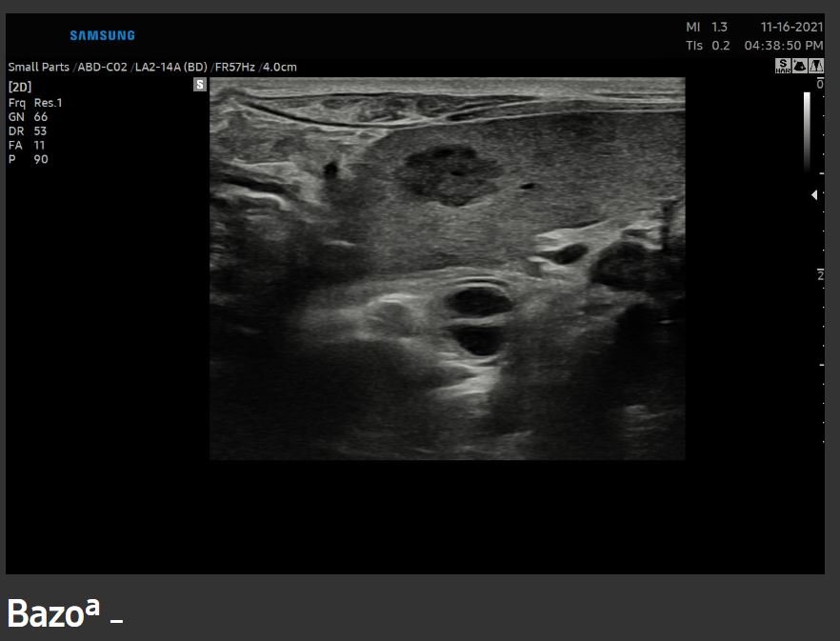Click the grayscale bar beside the depth scale

coord(807,131)
